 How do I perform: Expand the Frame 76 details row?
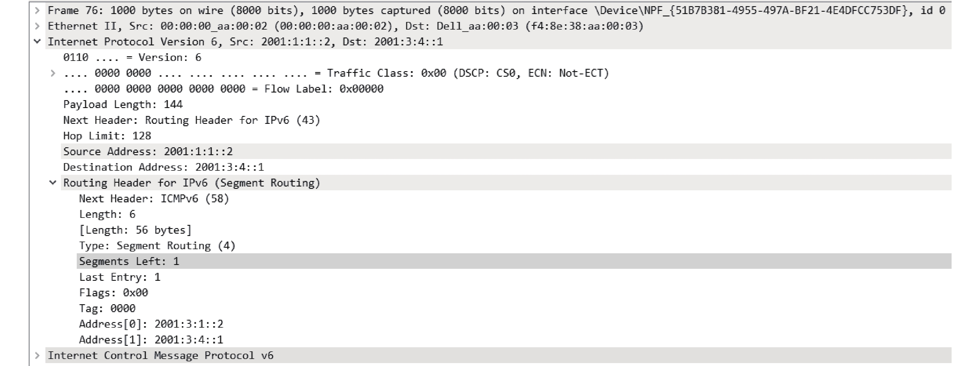click(37, 10)
